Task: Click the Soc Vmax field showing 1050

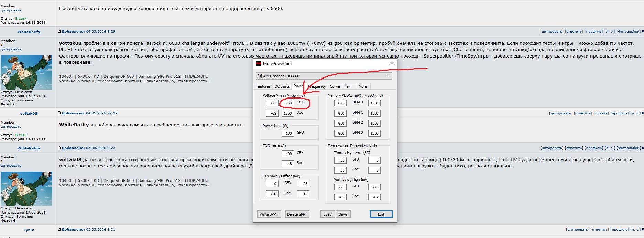Action: click(x=288, y=113)
